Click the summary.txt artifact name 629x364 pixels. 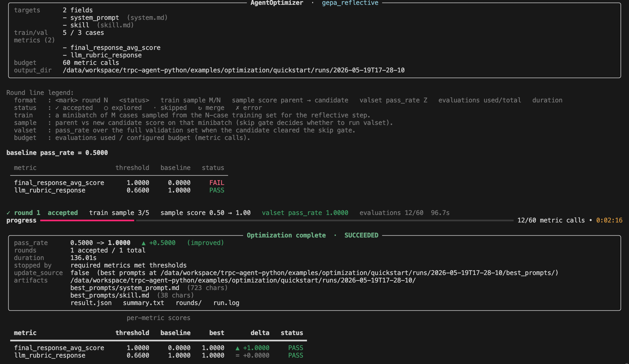tap(144, 303)
